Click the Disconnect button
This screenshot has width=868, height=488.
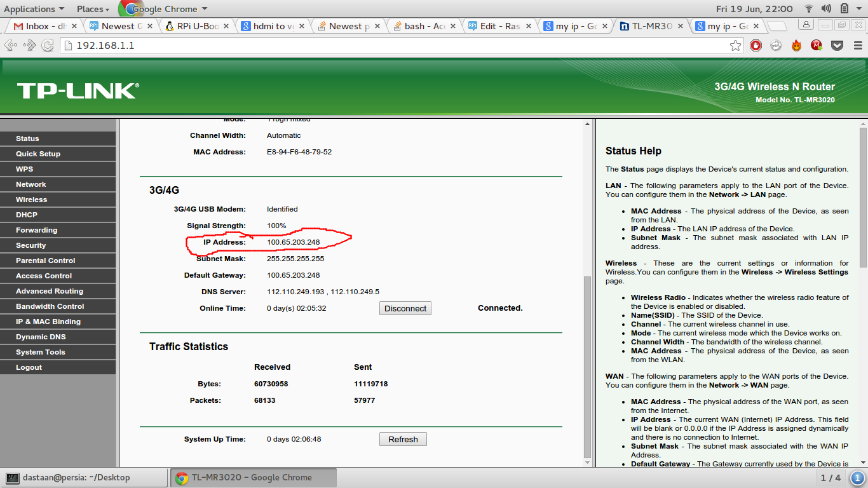405,308
